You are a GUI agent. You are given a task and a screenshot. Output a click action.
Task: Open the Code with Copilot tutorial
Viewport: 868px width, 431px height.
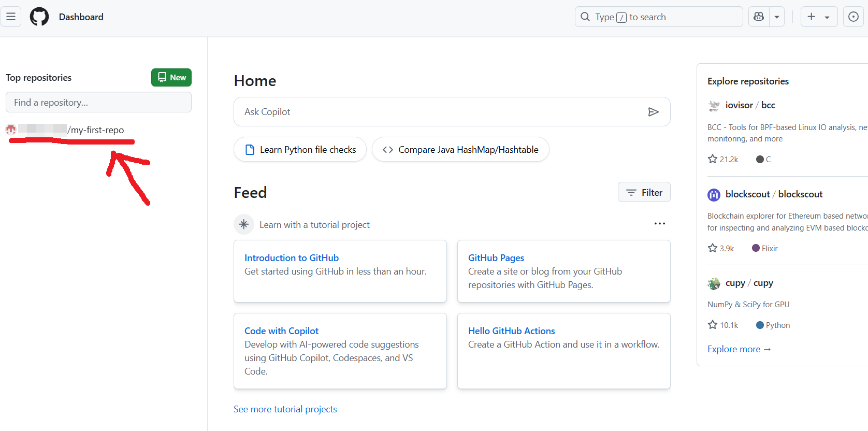coord(281,331)
